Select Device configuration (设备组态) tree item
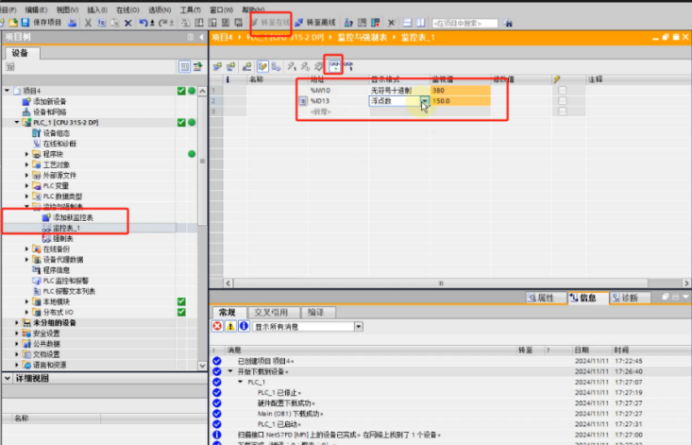 click(51, 133)
